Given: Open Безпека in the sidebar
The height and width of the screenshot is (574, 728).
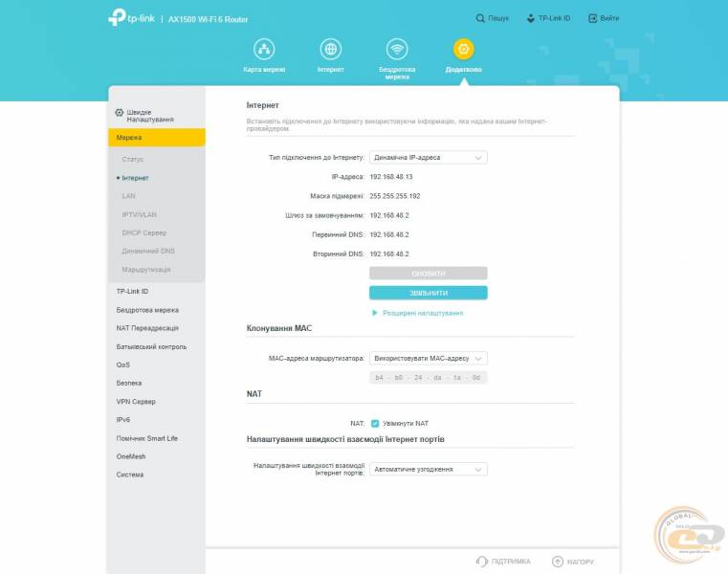Looking at the screenshot, I should click(129, 383).
